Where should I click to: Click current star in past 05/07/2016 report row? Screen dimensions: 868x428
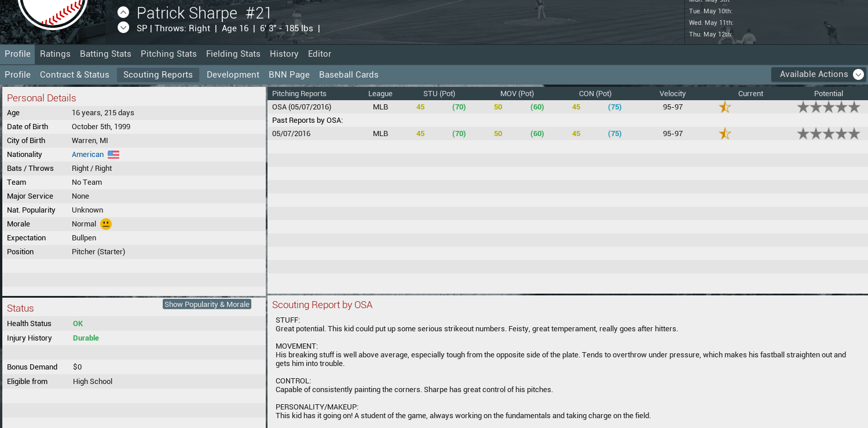[725, 134]
